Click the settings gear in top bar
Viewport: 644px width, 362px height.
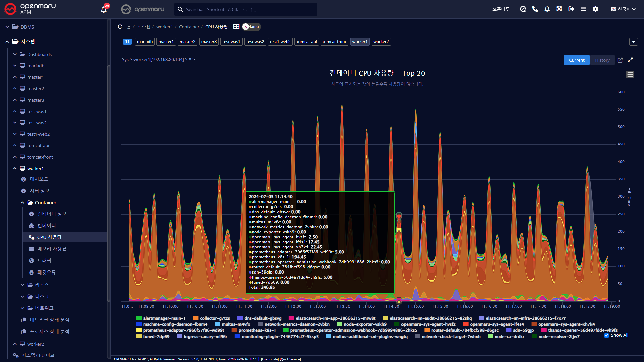(x=595, y=9)
